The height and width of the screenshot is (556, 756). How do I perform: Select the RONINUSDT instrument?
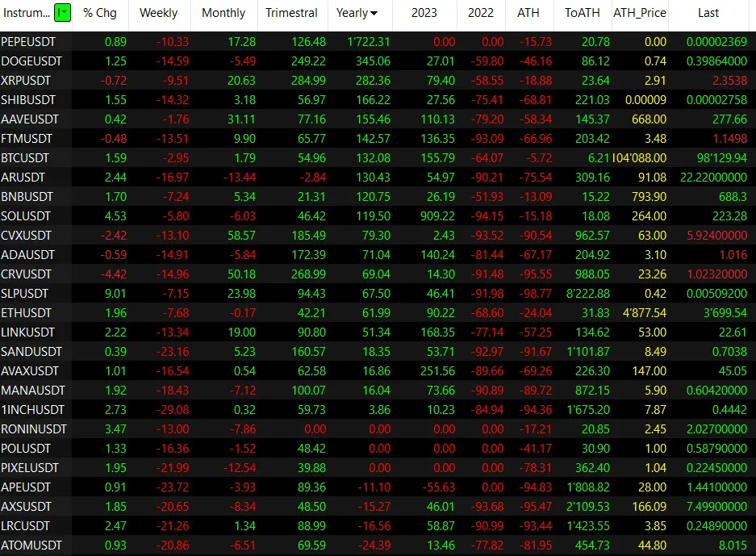pos(34,428)
